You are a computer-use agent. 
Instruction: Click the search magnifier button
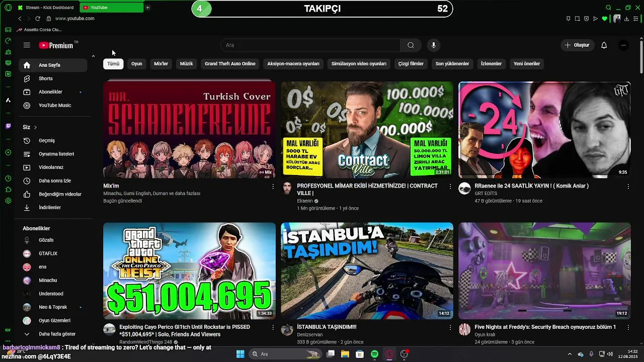tap(411, 45)
